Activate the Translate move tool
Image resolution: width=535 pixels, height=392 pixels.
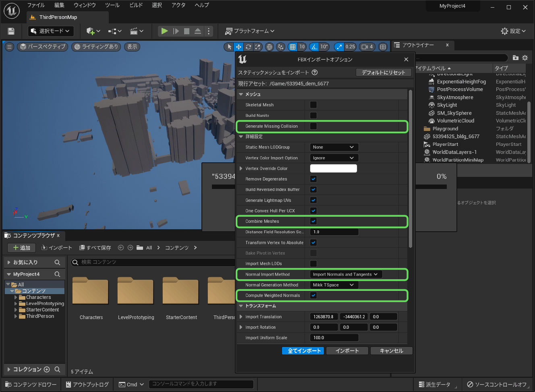[x=239, y=47]
